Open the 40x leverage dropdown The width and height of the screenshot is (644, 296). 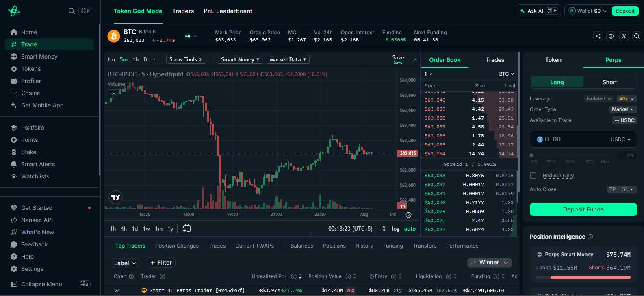click(627, 99)
